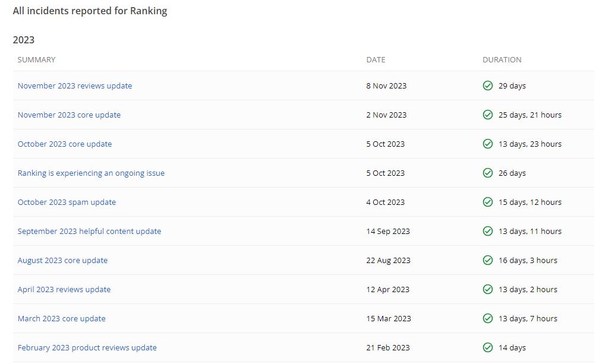Open the November 2023 core update link
Image resolution: width=599 pixels, height=364 pixels.
pyautogui.click(x=69, y=115)
